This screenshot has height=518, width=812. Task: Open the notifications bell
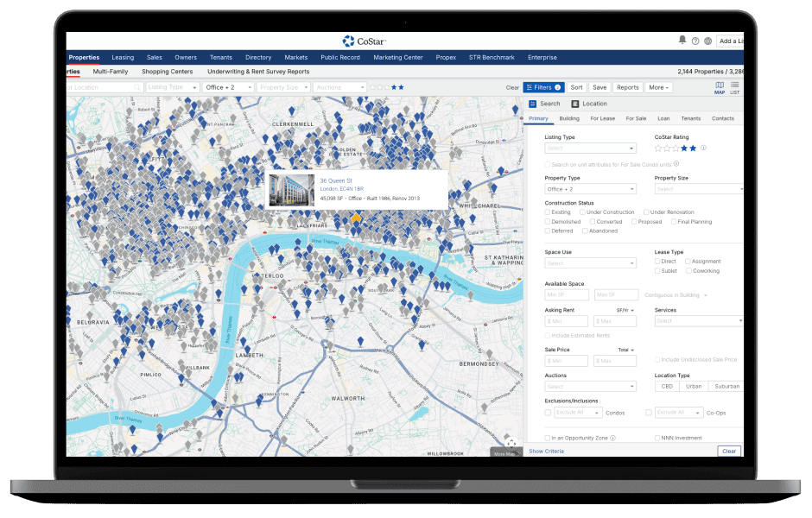point(682,40)
